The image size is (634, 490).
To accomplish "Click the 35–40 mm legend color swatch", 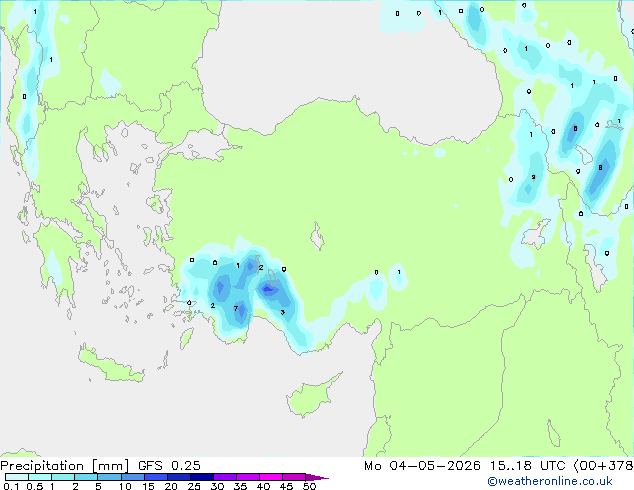I will click(x=247, y=477).
